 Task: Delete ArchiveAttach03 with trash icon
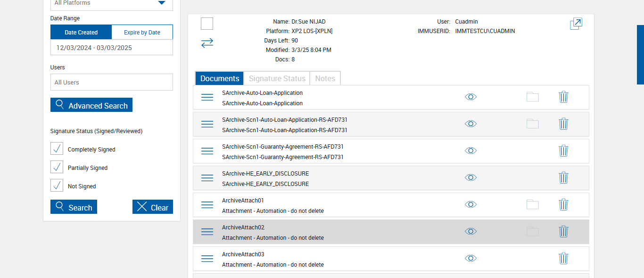[563, 258]
